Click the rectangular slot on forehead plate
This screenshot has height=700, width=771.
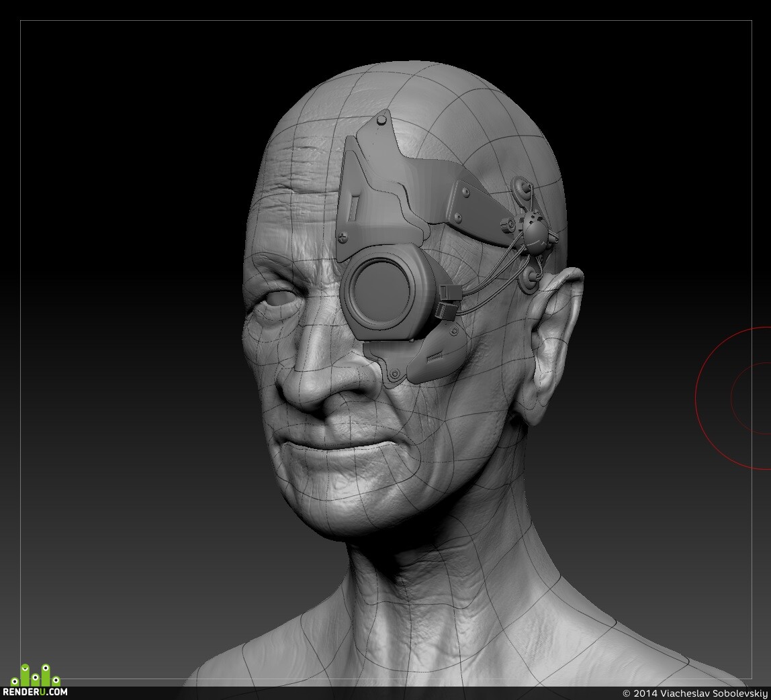coord(353,206)
